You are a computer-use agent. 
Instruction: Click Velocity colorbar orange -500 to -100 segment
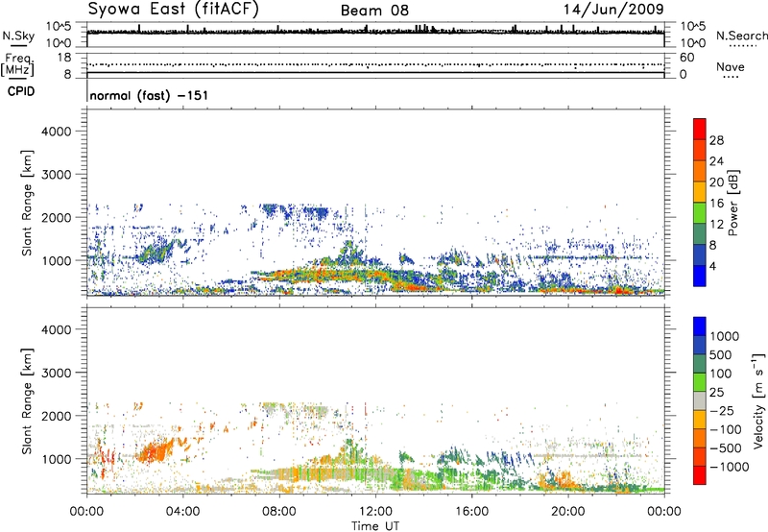[x=700, y=438]
